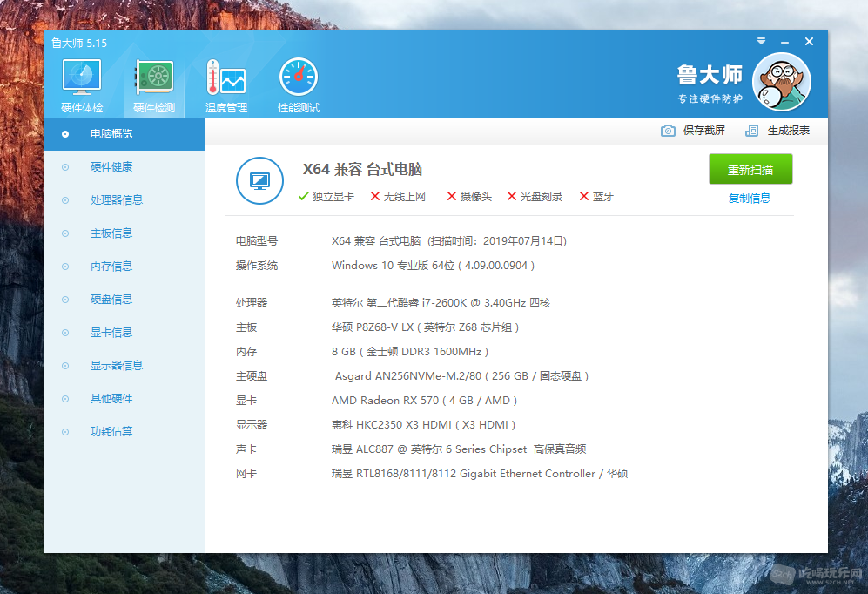The height and width of the screenshot is (594, 868).
Task: Click the red X next to 摄像头
Action: tap(452, 197)
